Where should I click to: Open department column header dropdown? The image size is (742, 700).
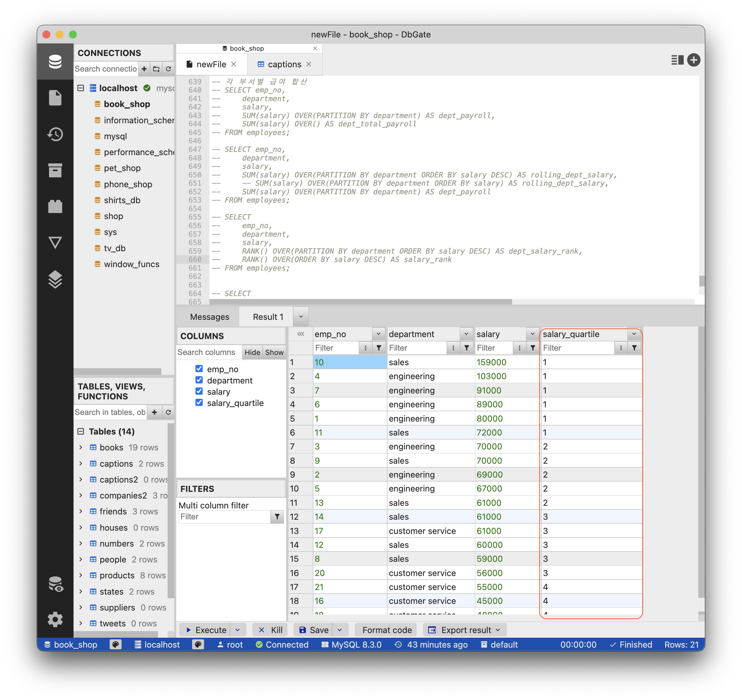(466, 334)
